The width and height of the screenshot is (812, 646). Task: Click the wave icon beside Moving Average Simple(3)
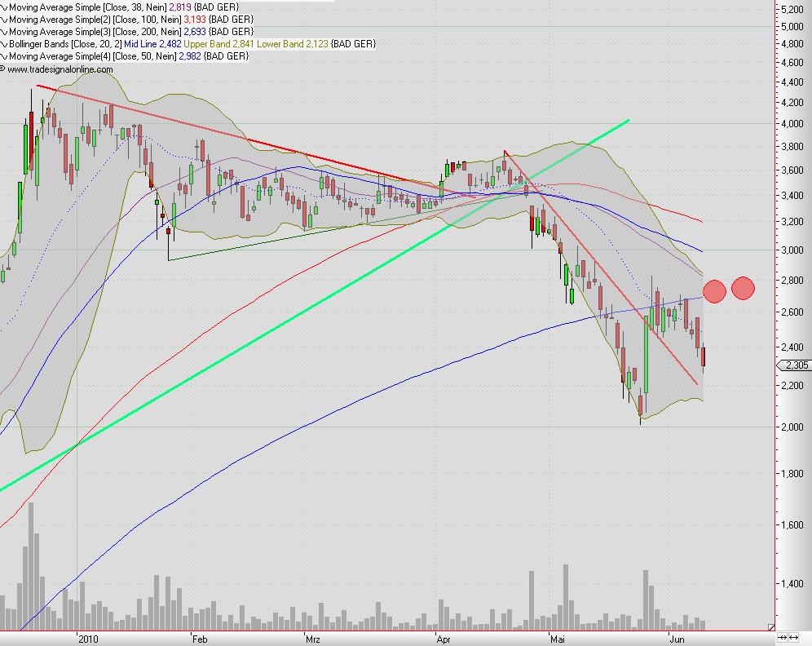point(4,32)
